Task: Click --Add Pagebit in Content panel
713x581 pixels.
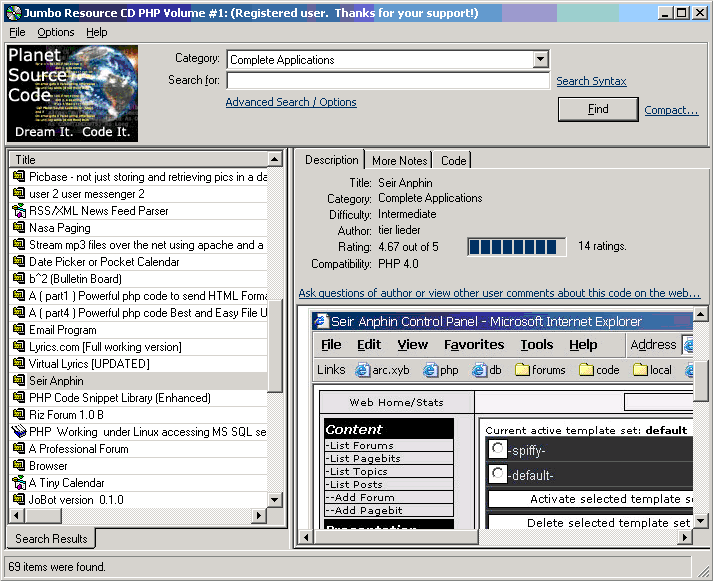Action: 389,510
